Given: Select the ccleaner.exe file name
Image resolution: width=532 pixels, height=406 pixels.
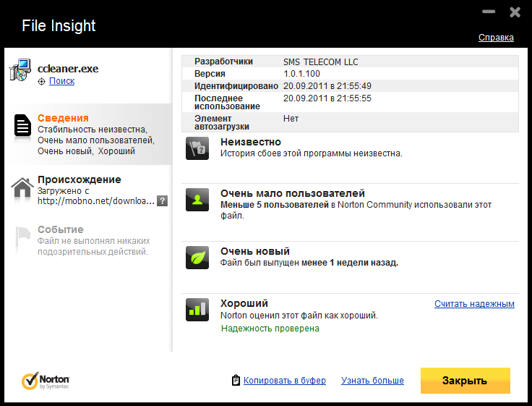Looking at the screenshot, I should pyautogui.click(x=68, y=68).
